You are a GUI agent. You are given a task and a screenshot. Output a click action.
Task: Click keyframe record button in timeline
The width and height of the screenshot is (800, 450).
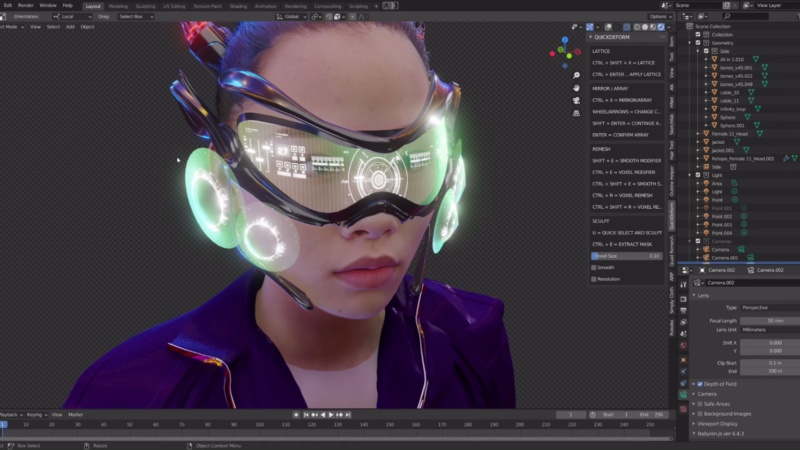[x=296, y=415]
